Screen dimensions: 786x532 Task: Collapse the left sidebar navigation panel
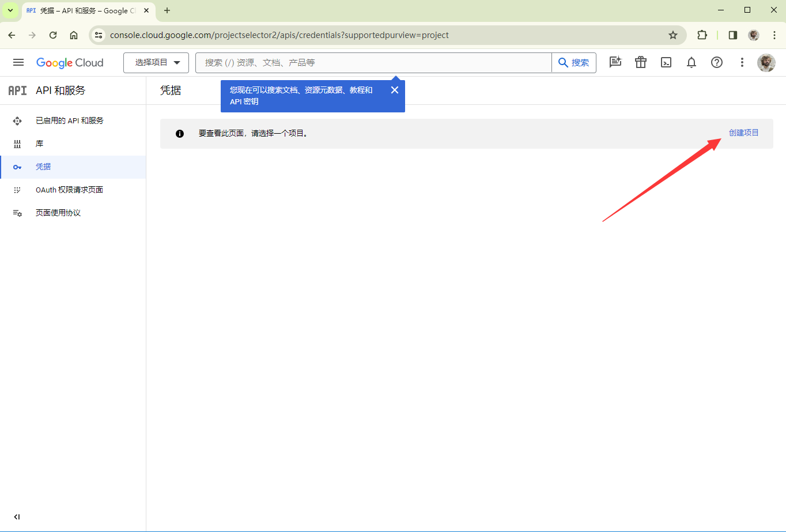coord(17,517)
